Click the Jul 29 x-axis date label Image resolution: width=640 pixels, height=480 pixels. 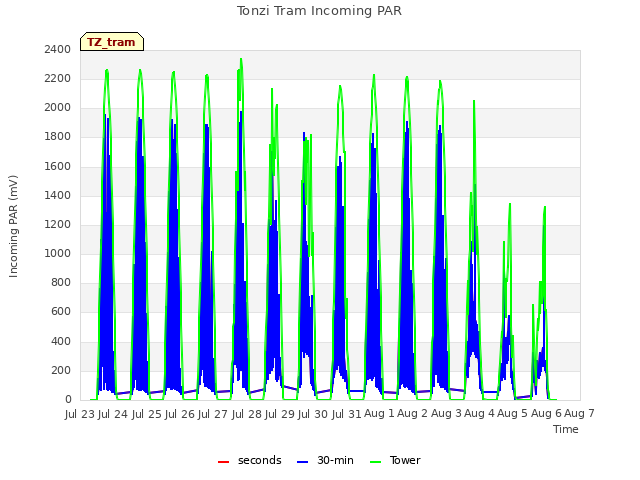pos(280,414)
